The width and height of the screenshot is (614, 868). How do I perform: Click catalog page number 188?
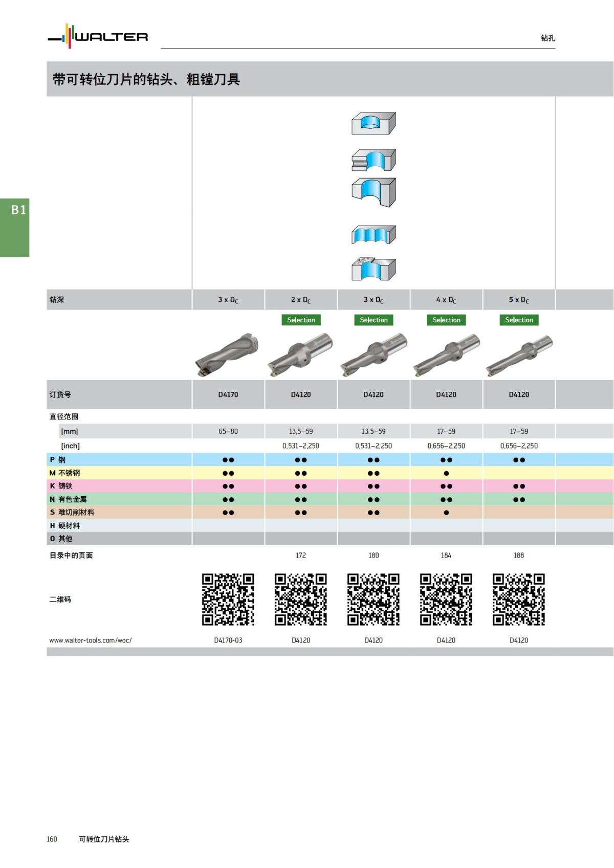[x=519, y=555]
